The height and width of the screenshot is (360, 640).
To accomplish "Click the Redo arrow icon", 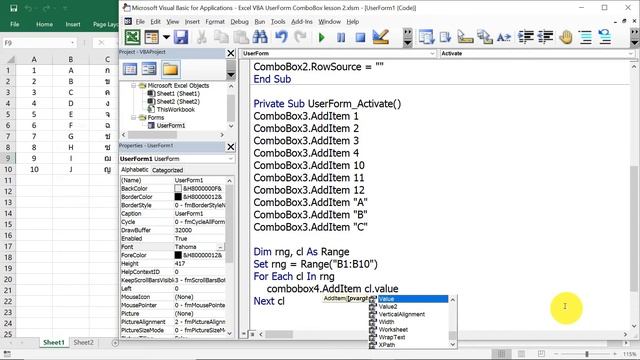I will tap(300, 37).
